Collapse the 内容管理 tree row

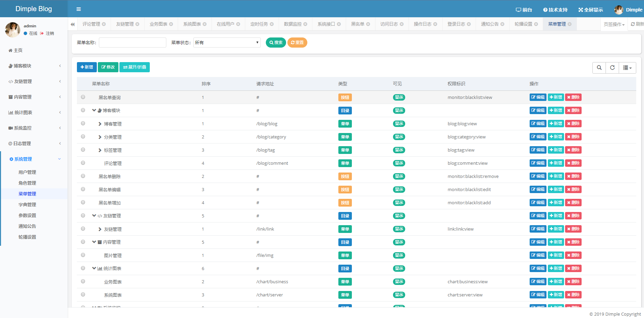[x=94, y=242]
